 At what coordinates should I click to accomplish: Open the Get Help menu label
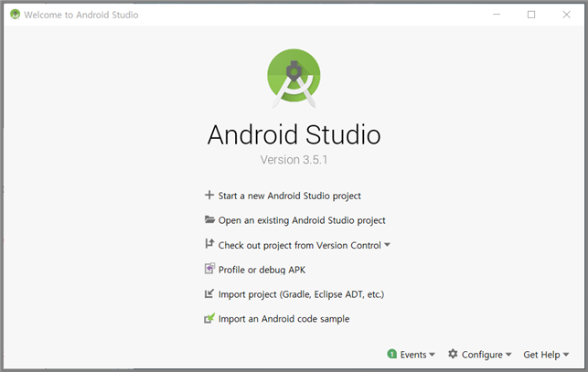point(541,355)
